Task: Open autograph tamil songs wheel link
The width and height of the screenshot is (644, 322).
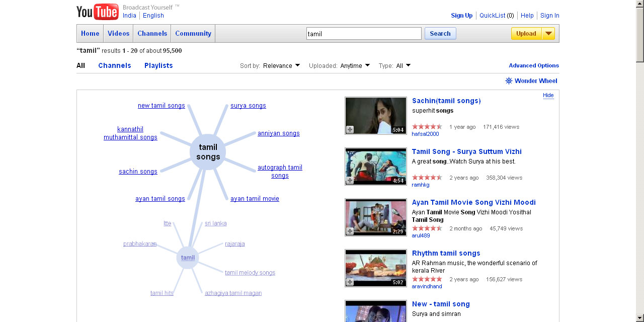Action: (280, 172)
